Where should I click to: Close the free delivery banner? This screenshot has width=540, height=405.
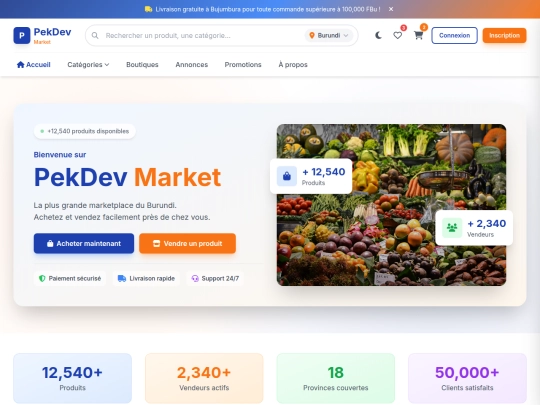pyautogui.click(x=391, y=9)
